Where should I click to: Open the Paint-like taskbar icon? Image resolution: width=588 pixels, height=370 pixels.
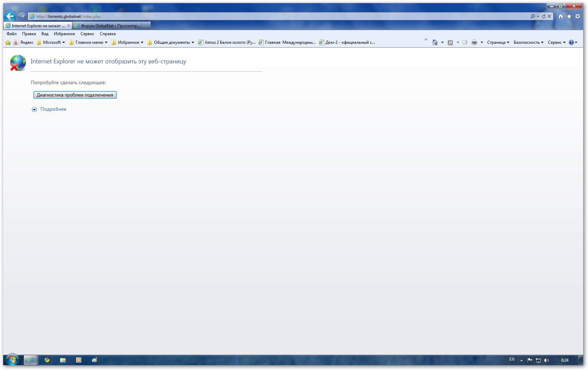(x=95, y=360)
